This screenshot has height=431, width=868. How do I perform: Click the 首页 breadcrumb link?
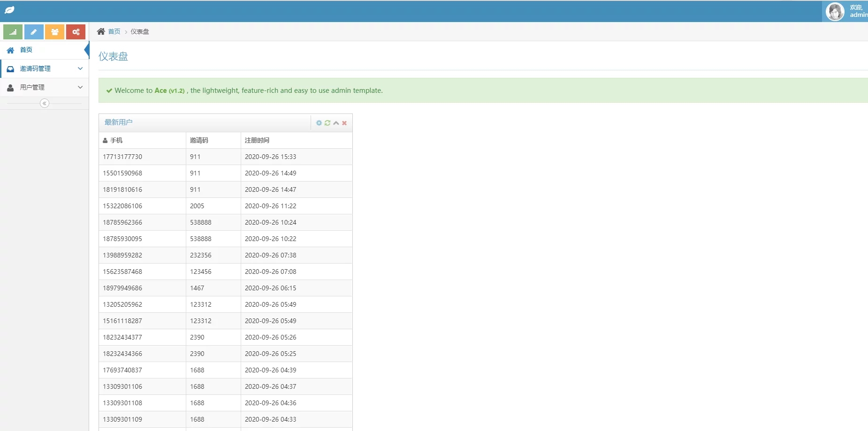tap(114, 31)
